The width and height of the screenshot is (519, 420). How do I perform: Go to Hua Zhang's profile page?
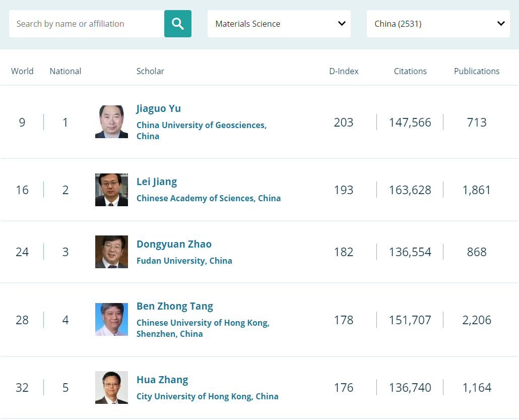162,380
